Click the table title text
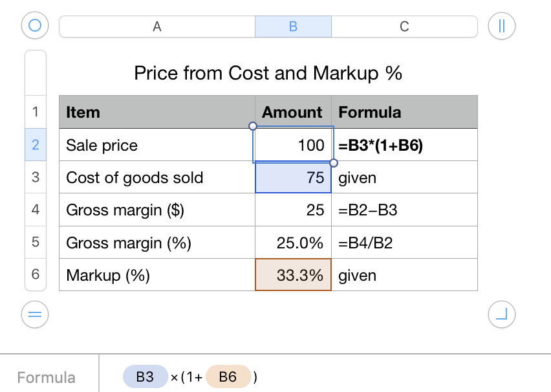 coord(268,73)
